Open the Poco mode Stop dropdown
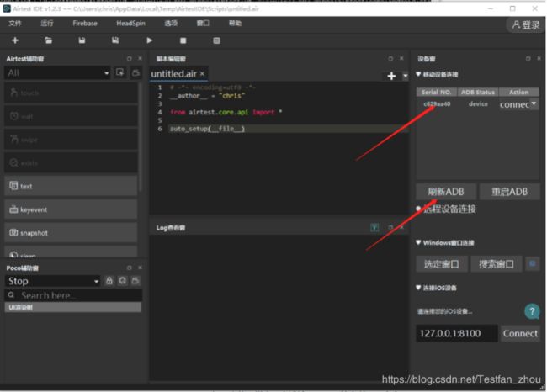 tap(53, 281)
